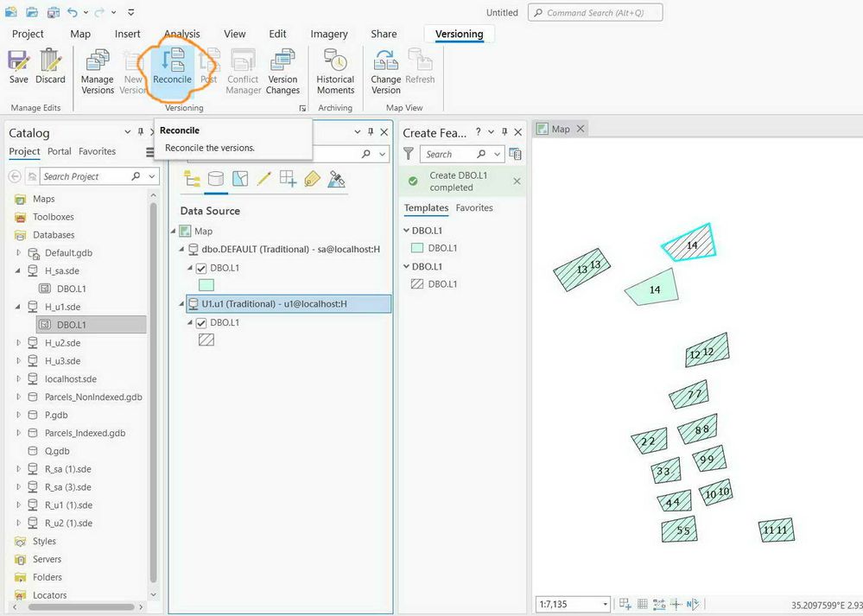863x616 pixels.
Task: Switch to List By Data Source view
Action: click(x=216, y=179)
